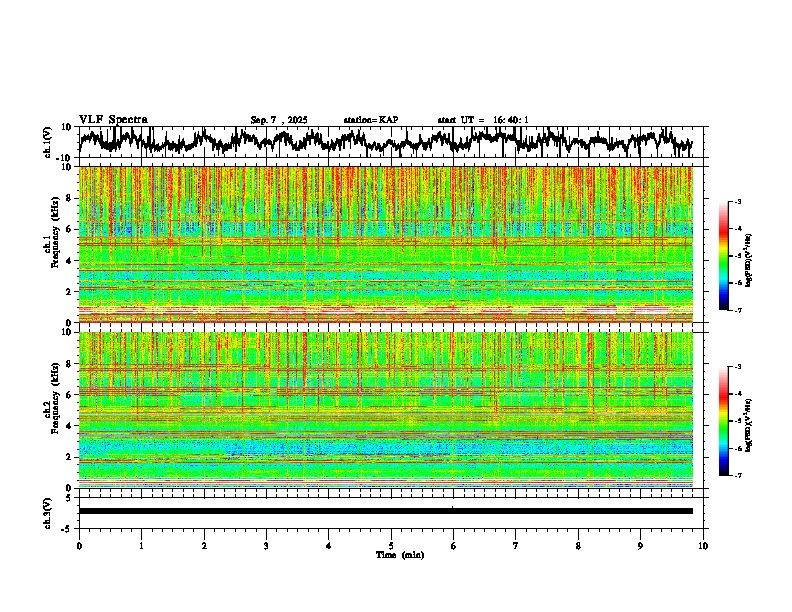Click the ch.1 spectrogram 4 kHz tick label
The height and width of the screenshot is (612, 792).
point(70,261)
